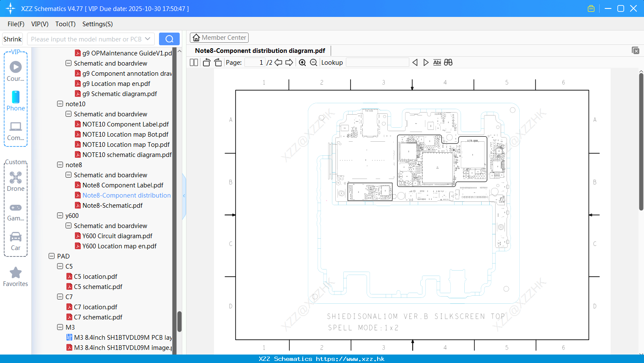Open Y600 Location map en.pdf
This screenshot has height=363, width=644.
[x=119, y=246]
